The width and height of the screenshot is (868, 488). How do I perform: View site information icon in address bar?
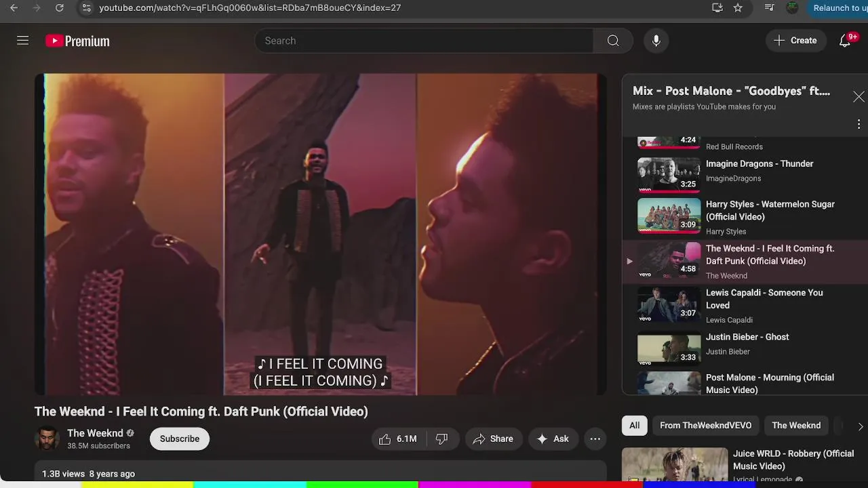click(86, 8)
